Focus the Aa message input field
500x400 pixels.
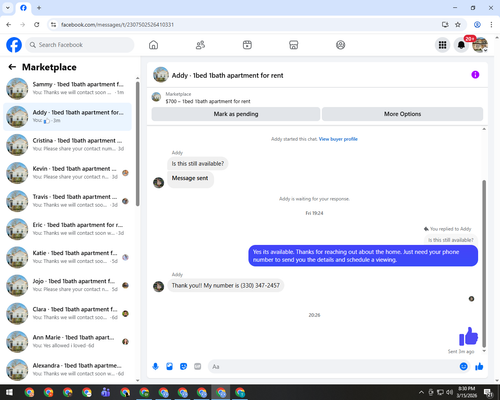point(333,367)
